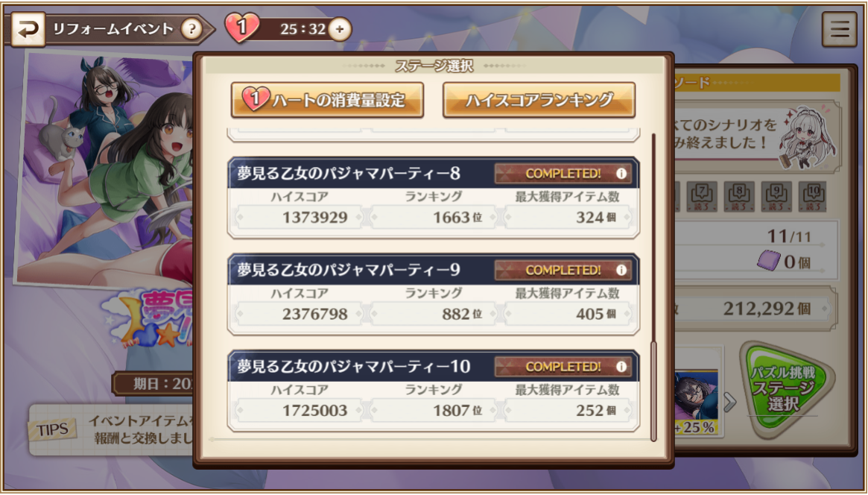
Task: Click the stage list vertical scrollbar
Action: (653, 287)
